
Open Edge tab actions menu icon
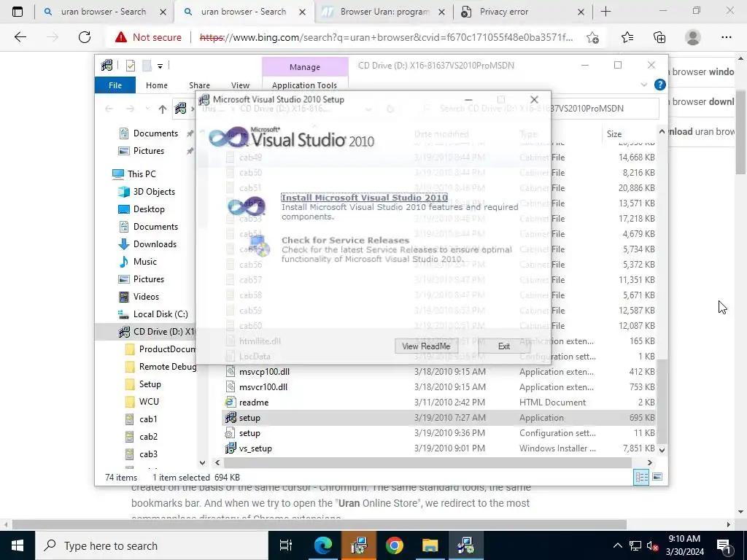click(18, 12)
